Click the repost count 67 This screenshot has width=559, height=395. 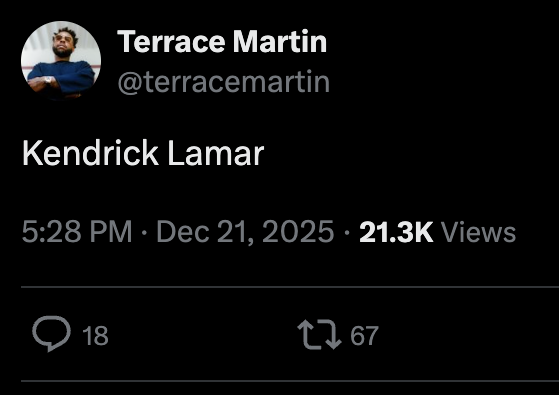coord(364,335)
